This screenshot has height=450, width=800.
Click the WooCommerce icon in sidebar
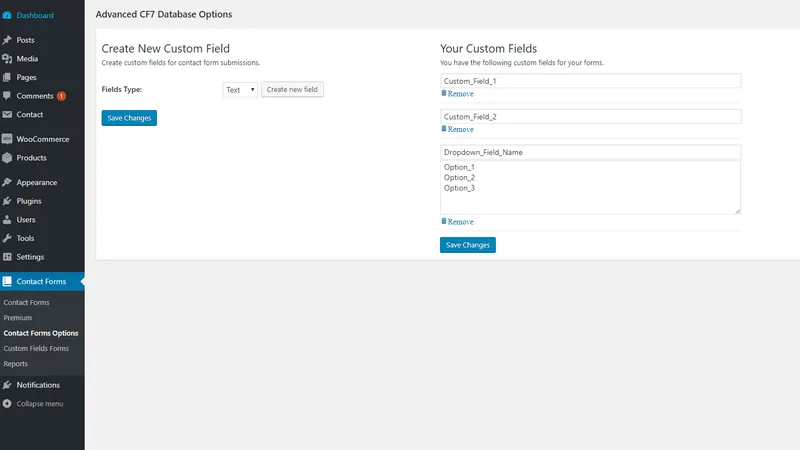tap(7, 139)
